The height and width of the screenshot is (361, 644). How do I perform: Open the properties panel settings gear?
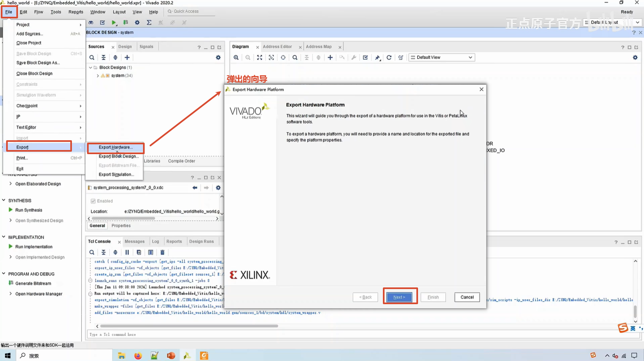coord(218,188)
